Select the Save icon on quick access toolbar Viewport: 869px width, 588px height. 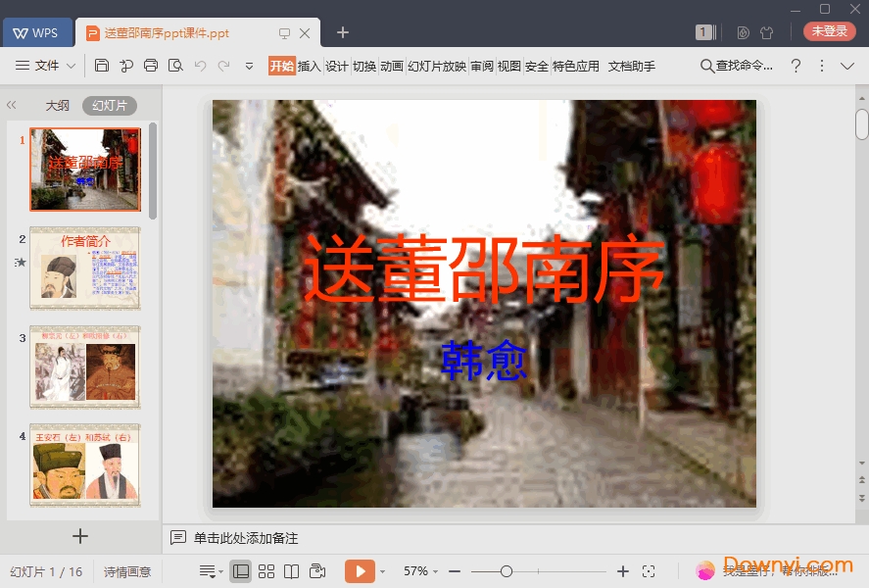[103, 66]
